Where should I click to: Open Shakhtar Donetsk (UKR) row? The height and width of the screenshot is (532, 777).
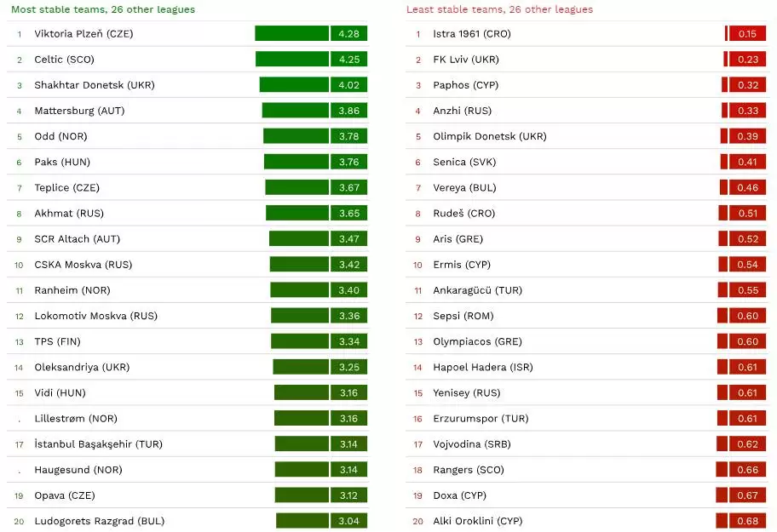point(94,85)
